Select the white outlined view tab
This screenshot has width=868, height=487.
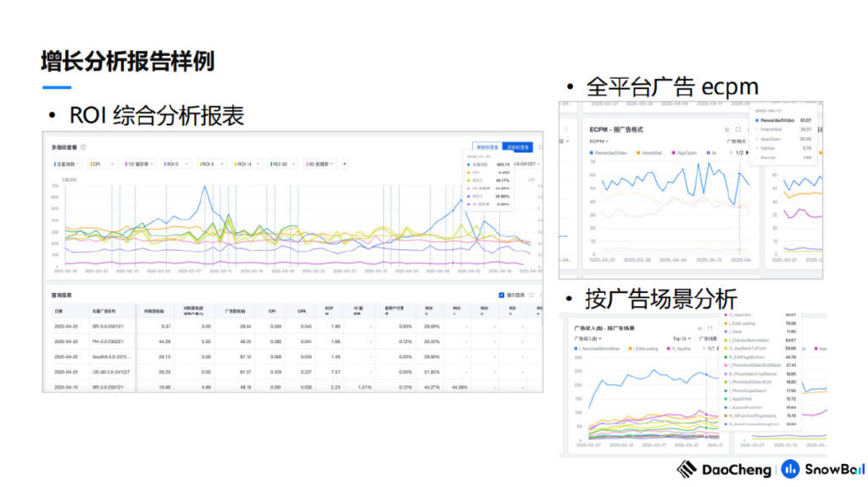click(x=487, y=147)
